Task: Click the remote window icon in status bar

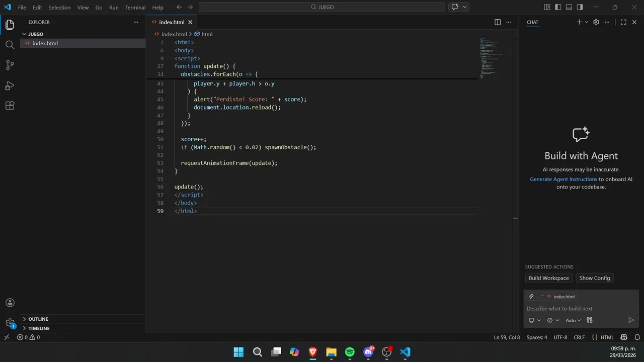Action: point(7,337)
